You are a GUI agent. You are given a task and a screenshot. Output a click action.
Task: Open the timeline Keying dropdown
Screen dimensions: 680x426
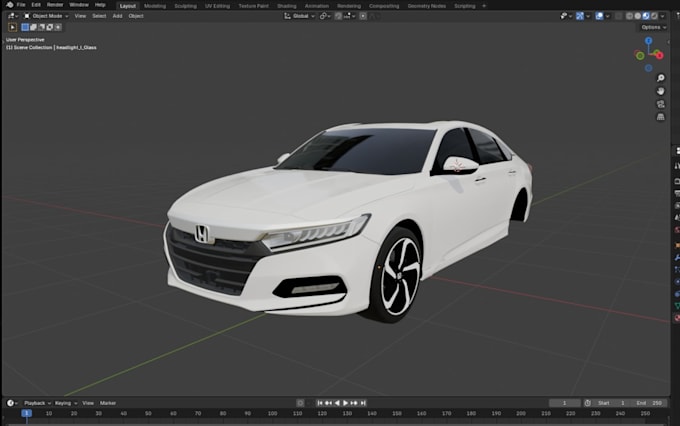(65, 403)
